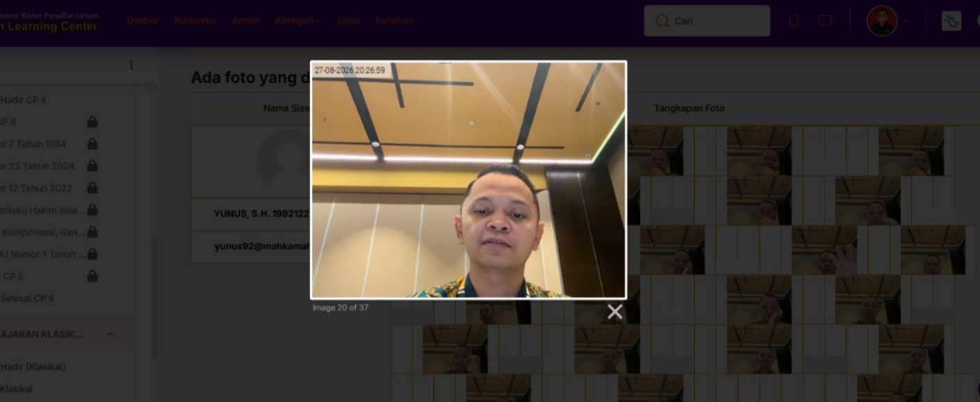
Task: Open the notifications bell
Action: pyautogui.click(x=794, y=21)
